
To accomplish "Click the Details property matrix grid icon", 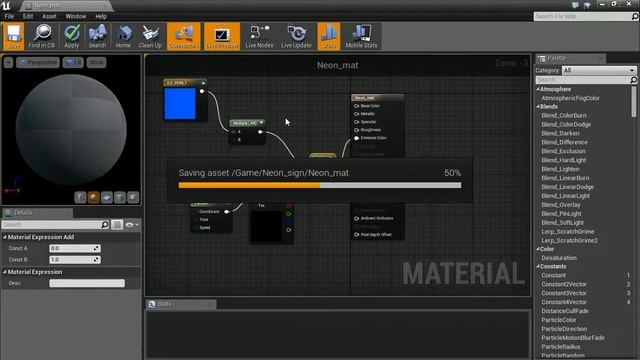I will pos(117,224).
